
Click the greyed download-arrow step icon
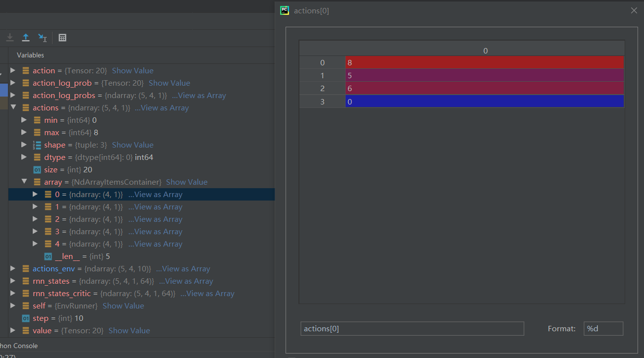point(10,38)
